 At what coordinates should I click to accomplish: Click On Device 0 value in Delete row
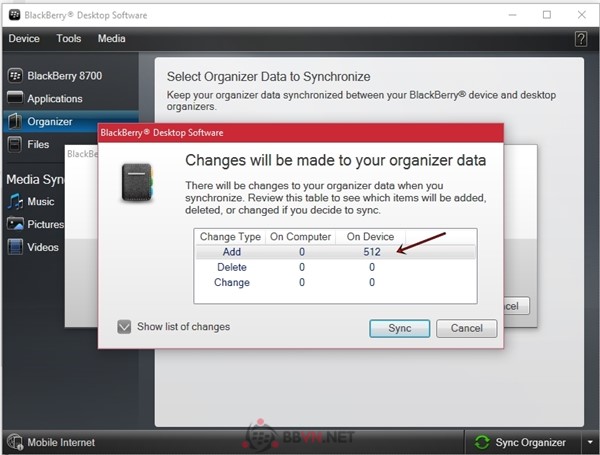coord(372,267)
